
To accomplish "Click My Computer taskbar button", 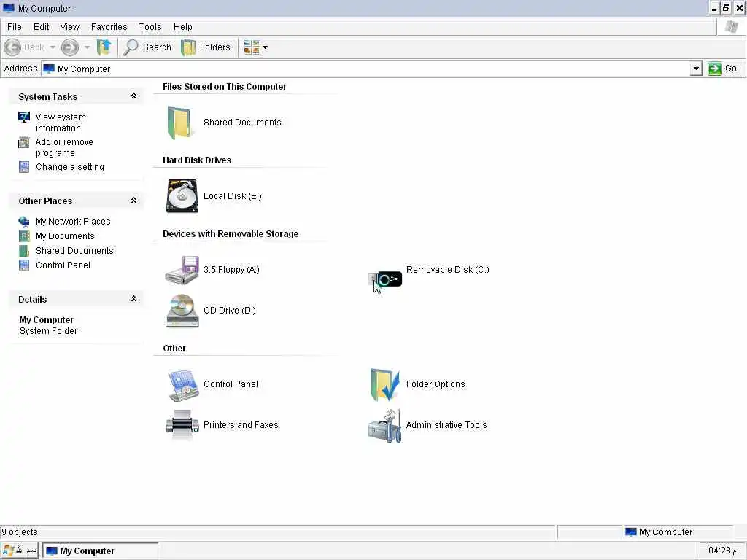I will pyautogui.click(x=100, y=551).
